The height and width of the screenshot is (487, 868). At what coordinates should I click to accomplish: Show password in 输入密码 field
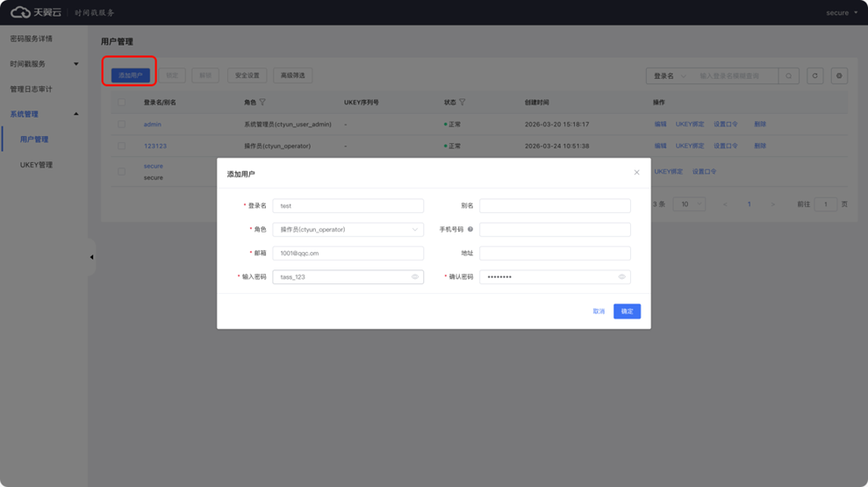click(414, 276)
